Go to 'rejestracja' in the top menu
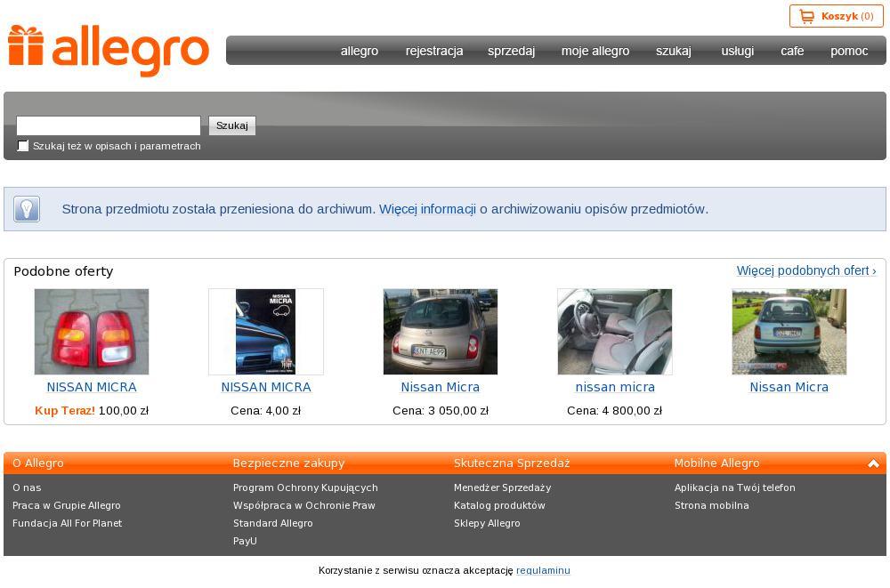The height and width of the screenshot is (588, 890). point(434,51)
